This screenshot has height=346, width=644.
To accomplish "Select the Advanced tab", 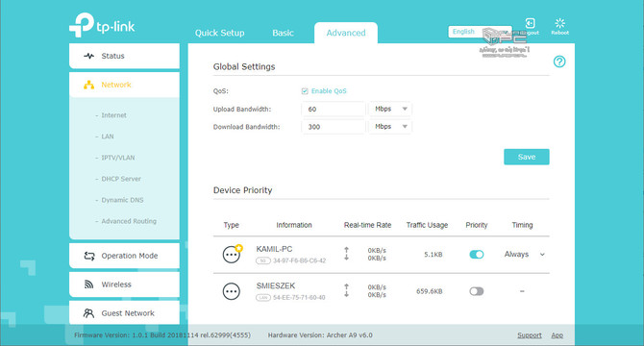I will pos(346,33).
